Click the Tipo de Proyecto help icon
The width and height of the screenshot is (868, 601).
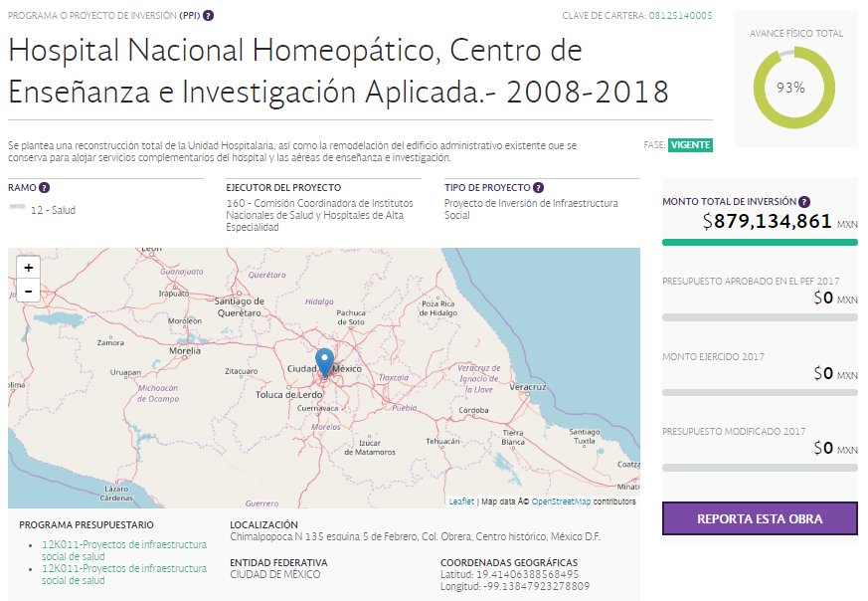click(x=538, y=188)
